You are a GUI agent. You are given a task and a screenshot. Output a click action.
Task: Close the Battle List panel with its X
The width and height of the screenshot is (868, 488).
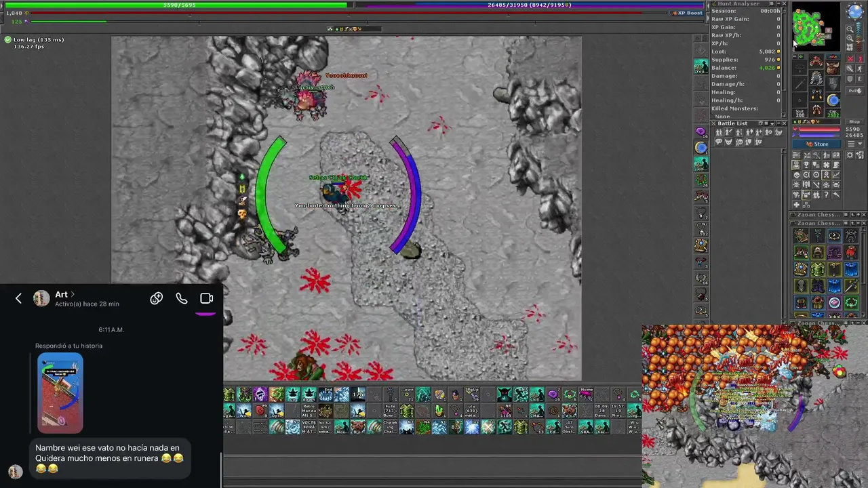click(784, 123)
